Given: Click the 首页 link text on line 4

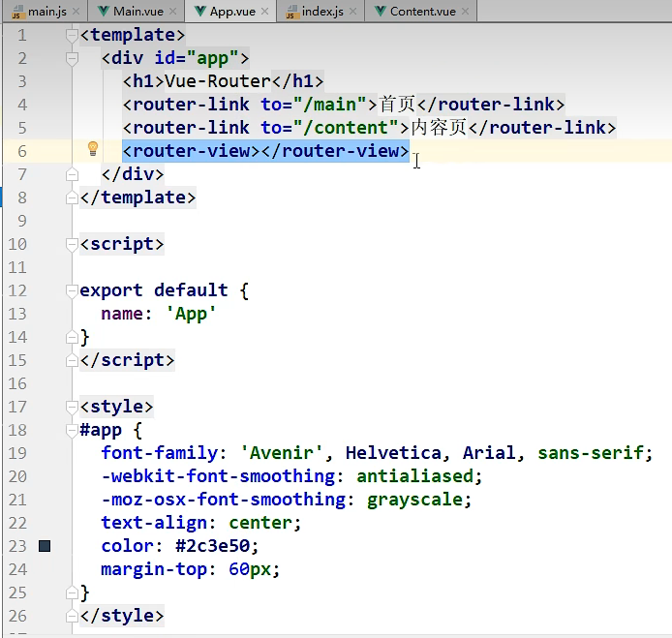Looking at the screenshot, I should [397, 105].
